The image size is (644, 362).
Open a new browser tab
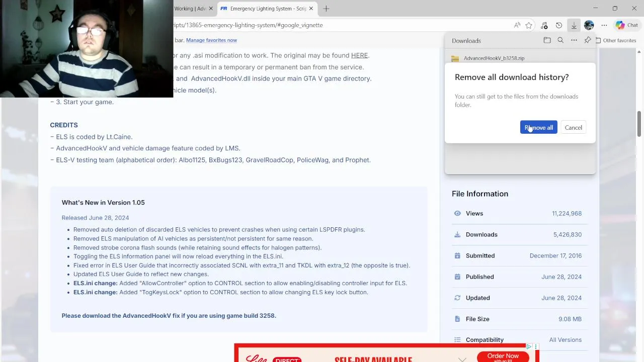[326, 9]
